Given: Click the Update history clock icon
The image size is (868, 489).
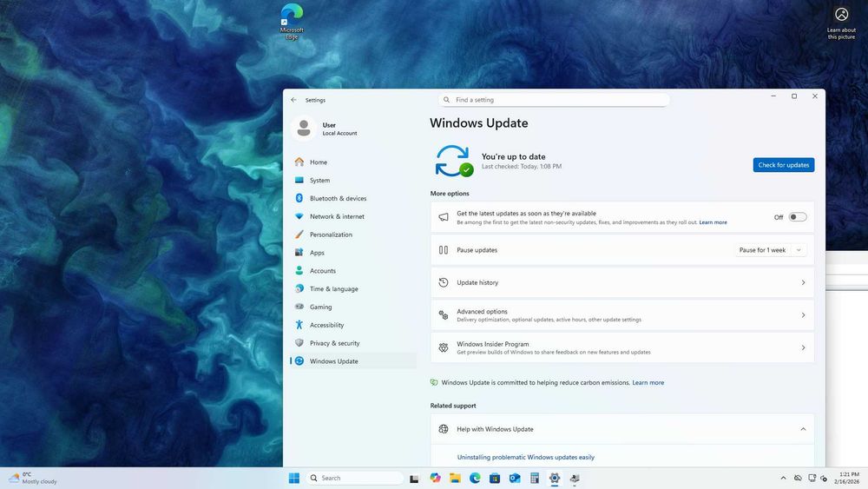Looking at the screenshot, I should pos(444,282).
